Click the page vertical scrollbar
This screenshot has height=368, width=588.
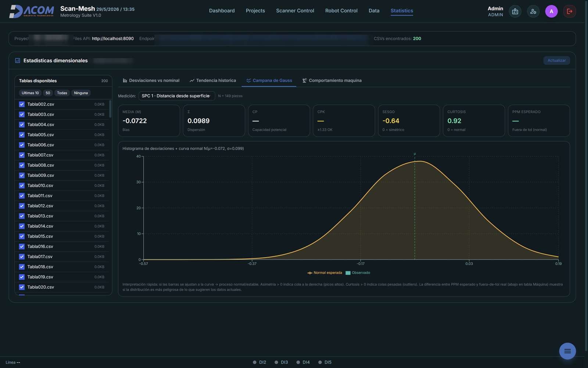pyautogui.click(x=587, y=177)
